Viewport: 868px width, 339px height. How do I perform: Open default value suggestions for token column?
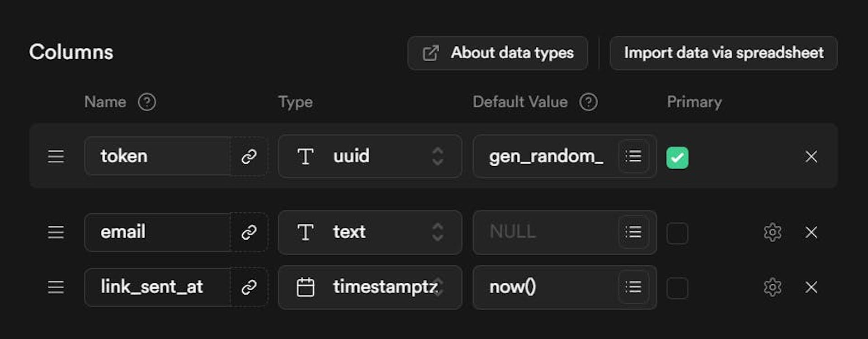coord(633,157)
